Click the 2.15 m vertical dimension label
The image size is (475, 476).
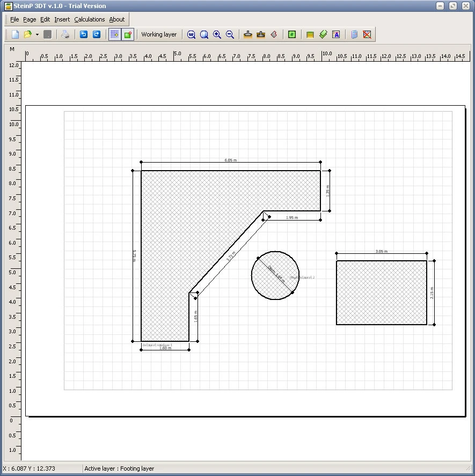coord(432,293)
